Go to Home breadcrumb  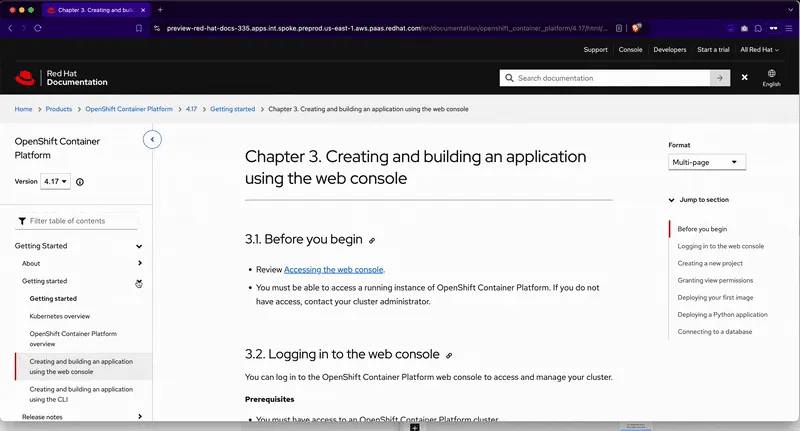(x=23, y=109)
